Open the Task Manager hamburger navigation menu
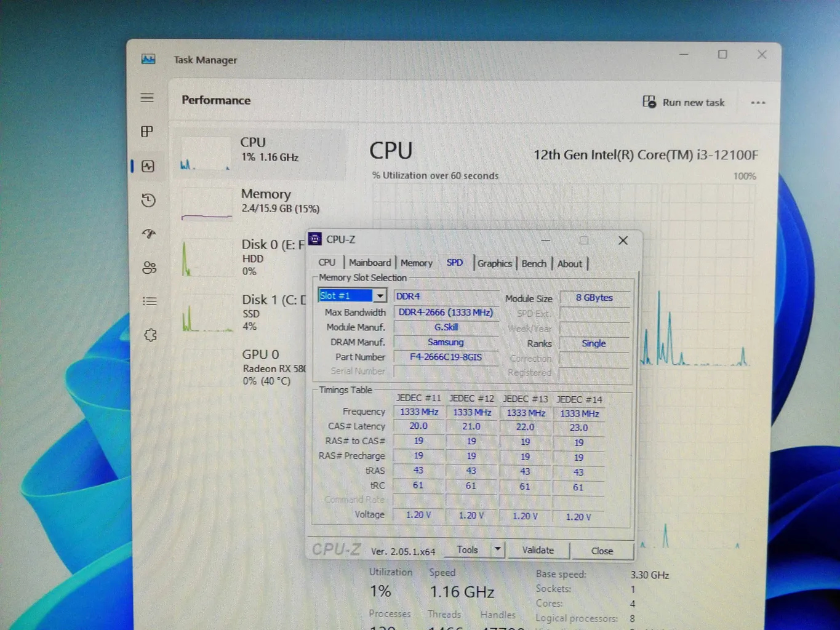The image size is (840, 630). (147, 98)
